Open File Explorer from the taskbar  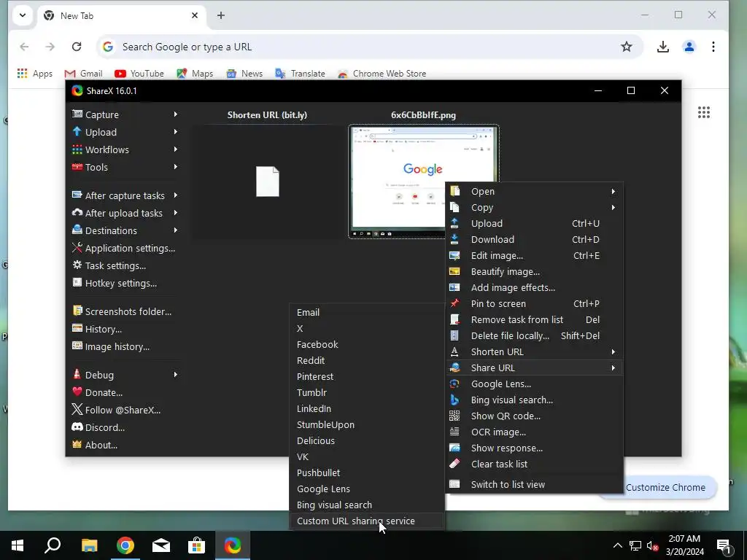tap(89, 545)
